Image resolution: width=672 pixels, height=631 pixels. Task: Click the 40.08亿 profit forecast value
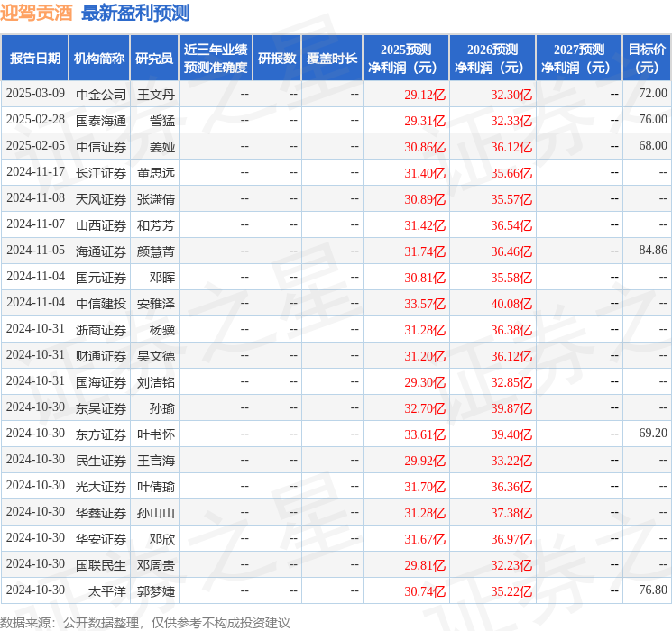pyautogui.click(x=511, y=303)
